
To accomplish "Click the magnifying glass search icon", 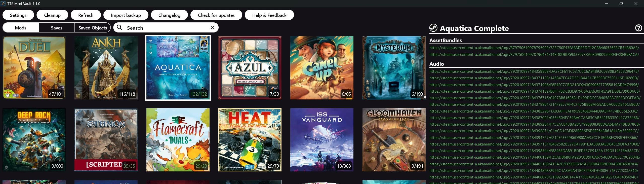I will pos(120,27).
